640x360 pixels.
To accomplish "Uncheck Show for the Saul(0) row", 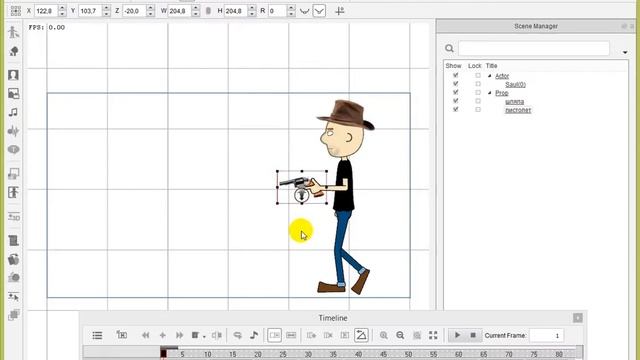I will 456,84.
